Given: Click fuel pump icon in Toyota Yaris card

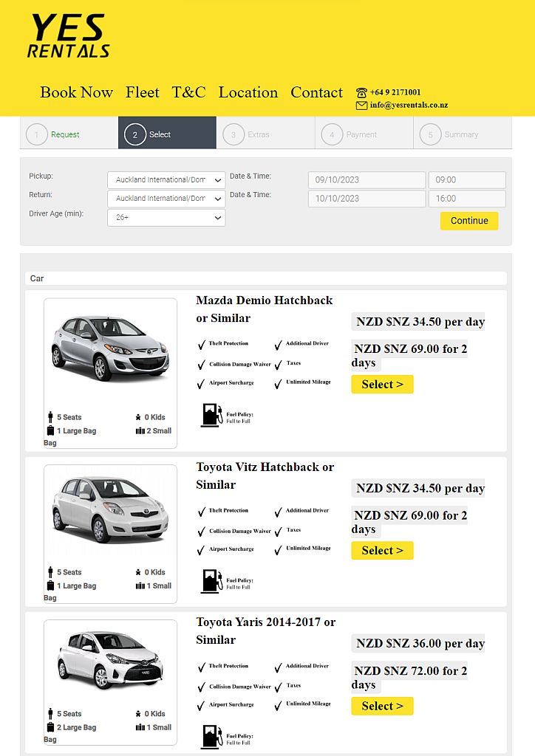Looking at the screenshot, I should point(211,737).
